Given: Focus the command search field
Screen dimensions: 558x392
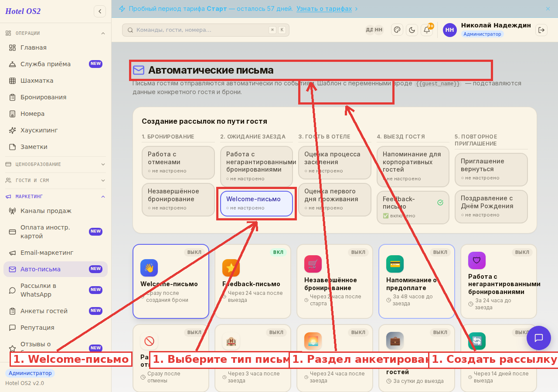Looking at the screenshot, I should (206, 30).
